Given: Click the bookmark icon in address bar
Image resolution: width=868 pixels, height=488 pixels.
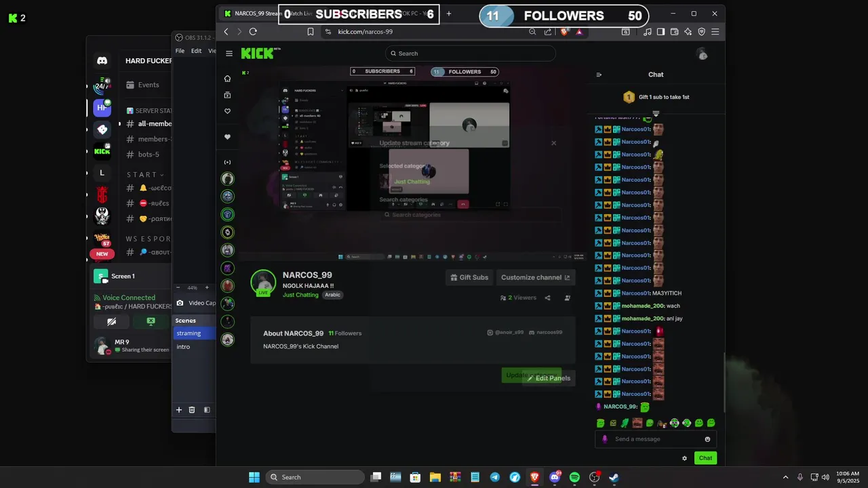Looking at the screenshot, I should pos(311,32).
